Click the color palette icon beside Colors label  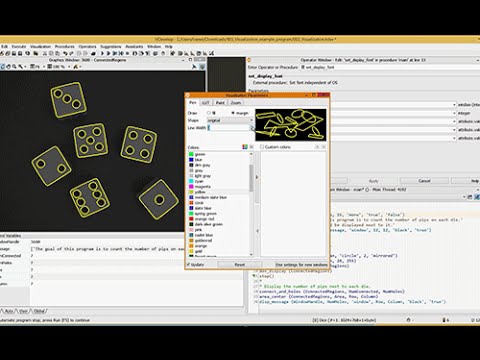point(245,147)
